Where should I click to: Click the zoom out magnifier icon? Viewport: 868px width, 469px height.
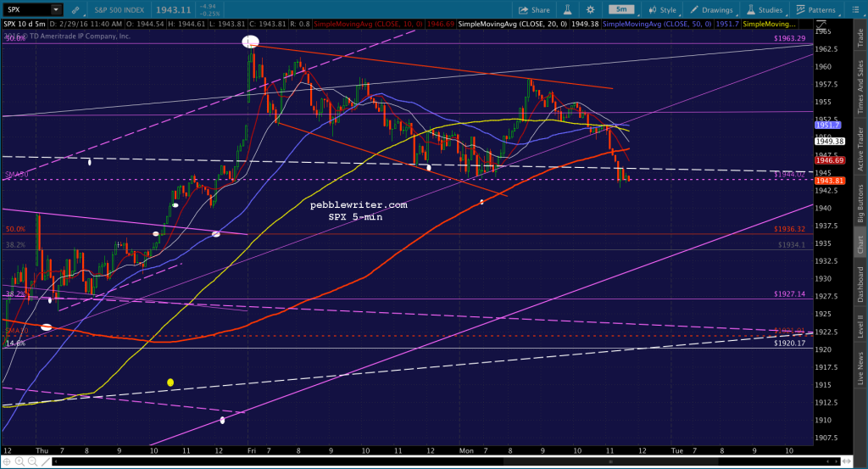click(32, 461)
